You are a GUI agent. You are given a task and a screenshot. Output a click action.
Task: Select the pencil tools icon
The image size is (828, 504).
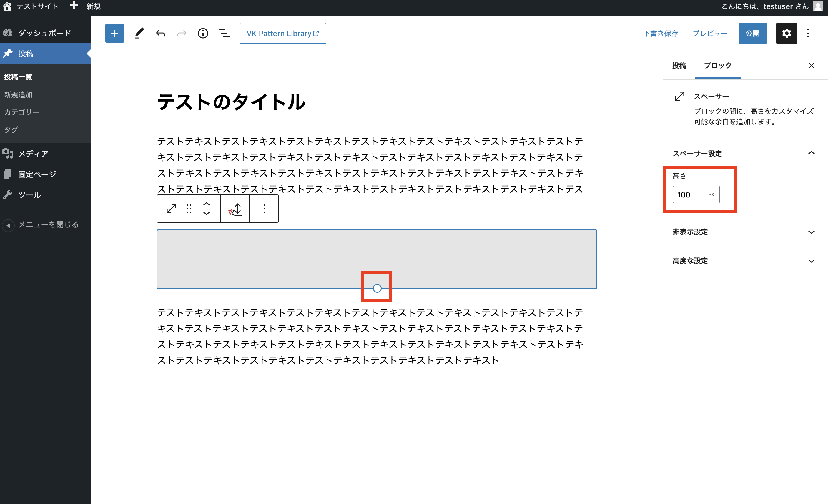[139, 33]
